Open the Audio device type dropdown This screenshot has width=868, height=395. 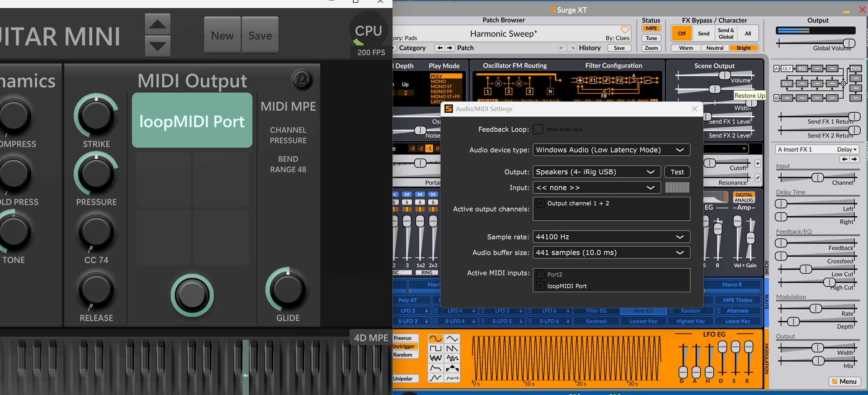[x=611, y=150]
